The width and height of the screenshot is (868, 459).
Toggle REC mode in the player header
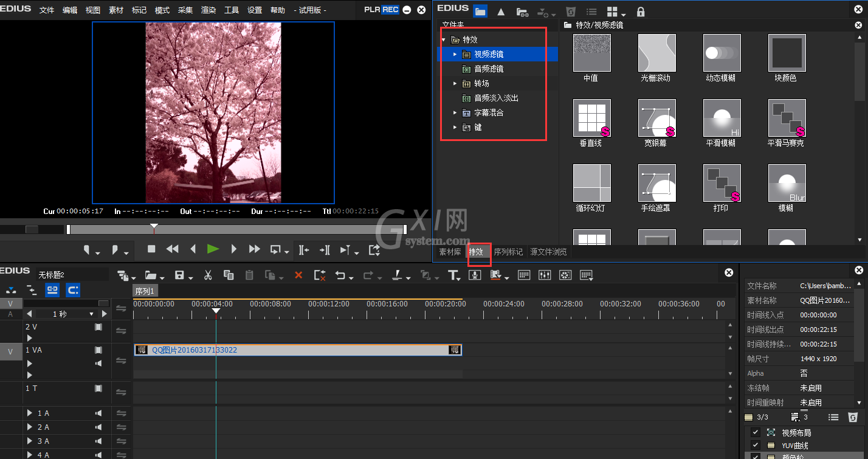[x=390, y=9]
